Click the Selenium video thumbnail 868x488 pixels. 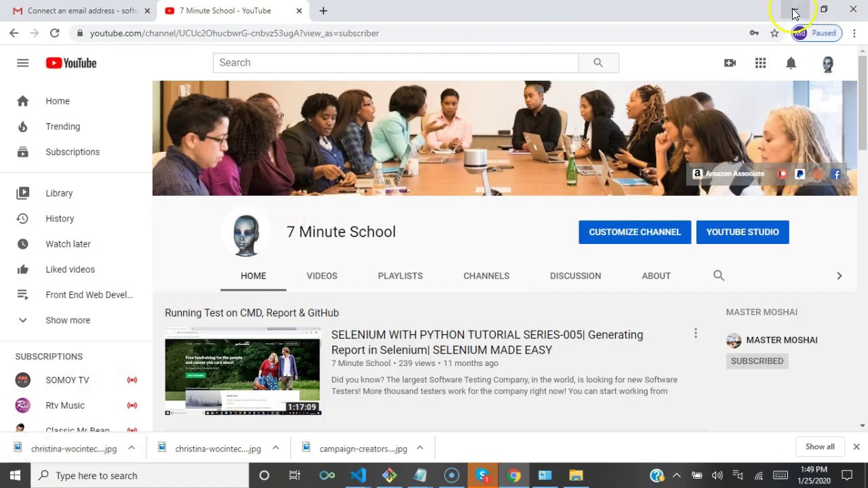243,371
